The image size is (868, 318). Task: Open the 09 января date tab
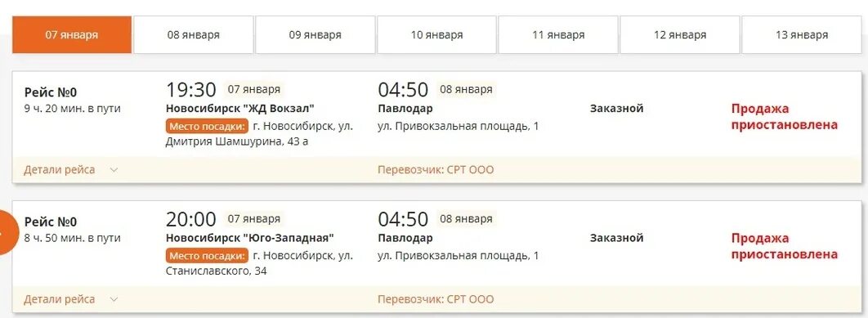(x=315, y=35)
